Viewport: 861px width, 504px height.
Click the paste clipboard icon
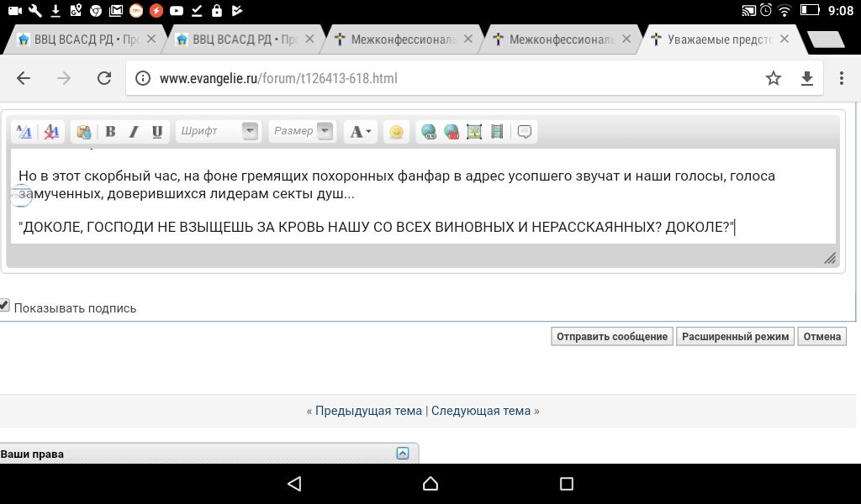[x=83, y=132]
